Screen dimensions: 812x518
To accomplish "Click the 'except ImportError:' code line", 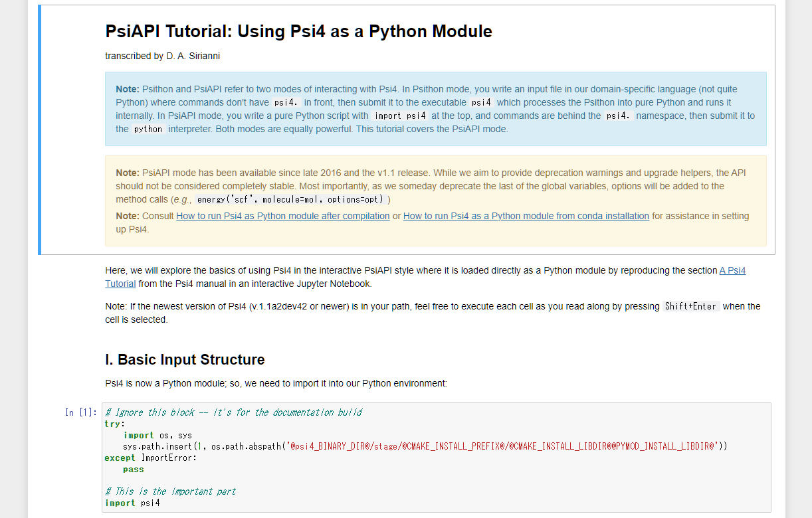I will [x=151, y=458].
